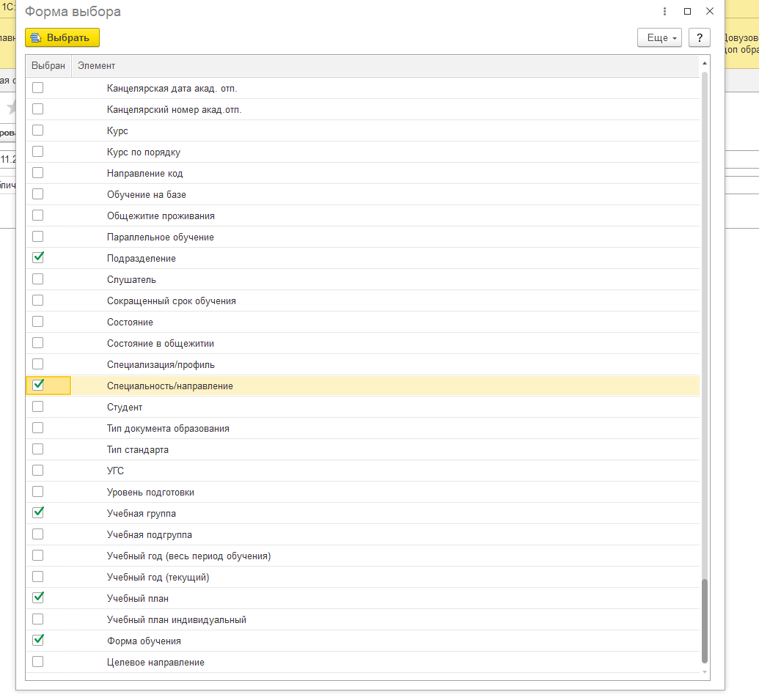Check the Целевое направление checkbox
Screen dimensions: 759x700
[38, 662]
